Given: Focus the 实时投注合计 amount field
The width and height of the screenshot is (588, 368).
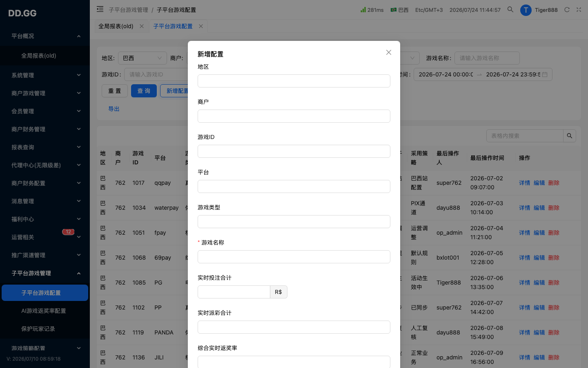Looking at the screenshot, I should coord(234,292).
